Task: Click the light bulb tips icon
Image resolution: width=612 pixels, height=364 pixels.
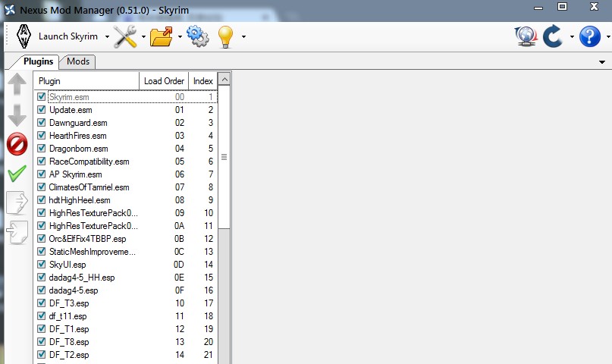Action: pyautogui.click(x=225, y=36)
